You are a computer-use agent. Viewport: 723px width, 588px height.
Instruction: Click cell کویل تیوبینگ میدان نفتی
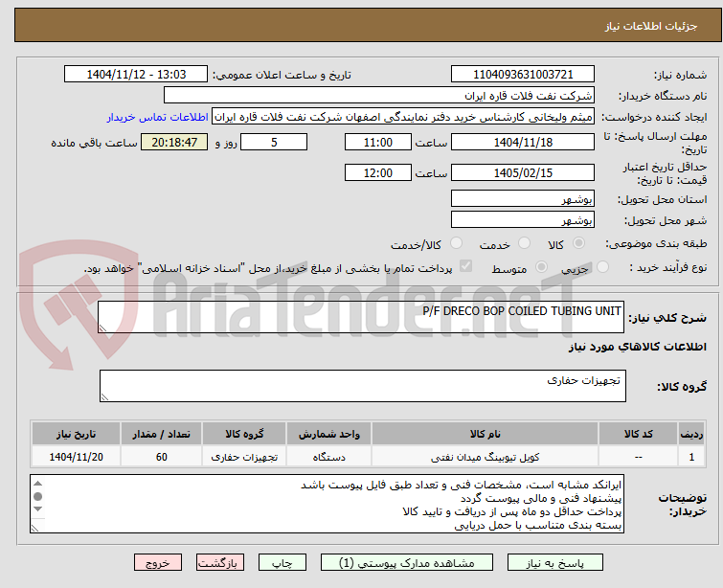(x=486, y=457)
